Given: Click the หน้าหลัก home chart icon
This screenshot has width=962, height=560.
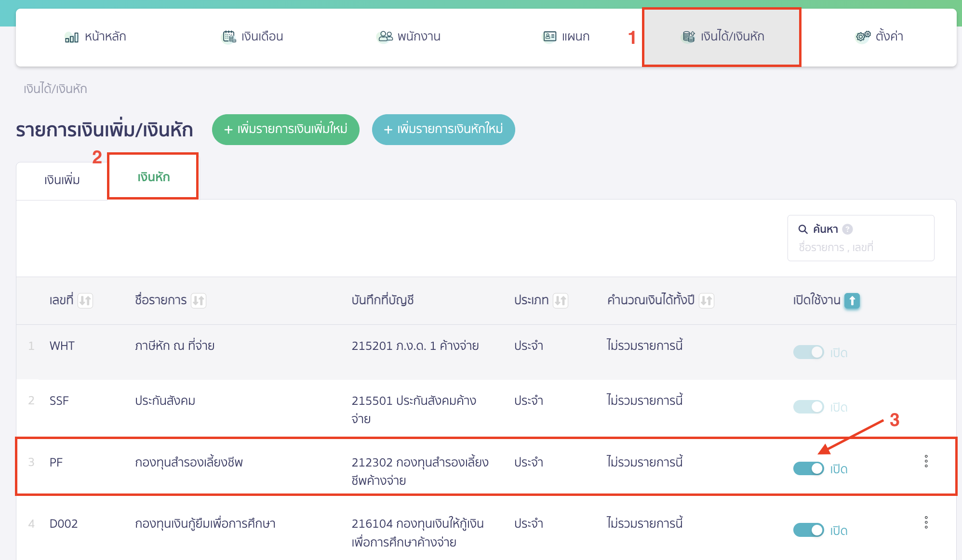Looking at the screenshot, I should (x=71, y=36).
